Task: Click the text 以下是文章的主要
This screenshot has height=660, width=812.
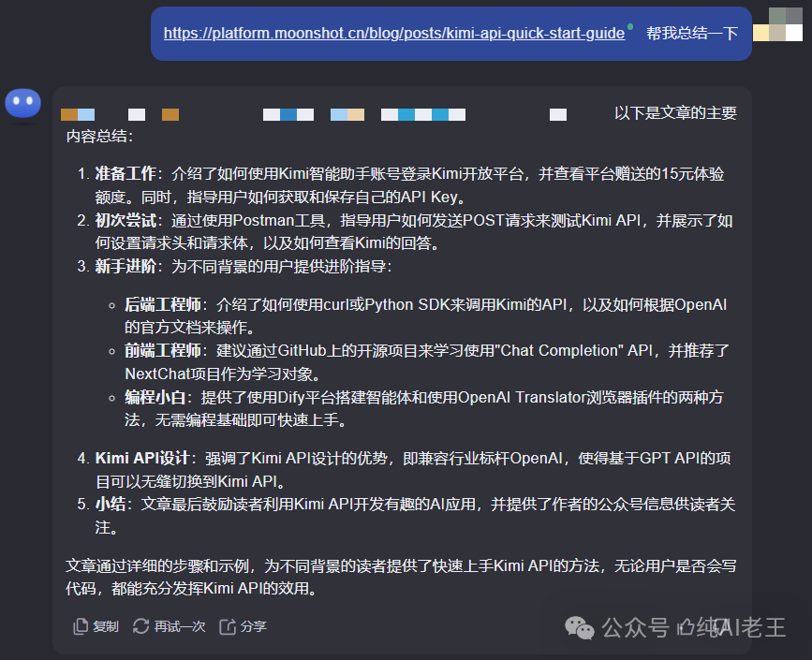Action: 675,113
